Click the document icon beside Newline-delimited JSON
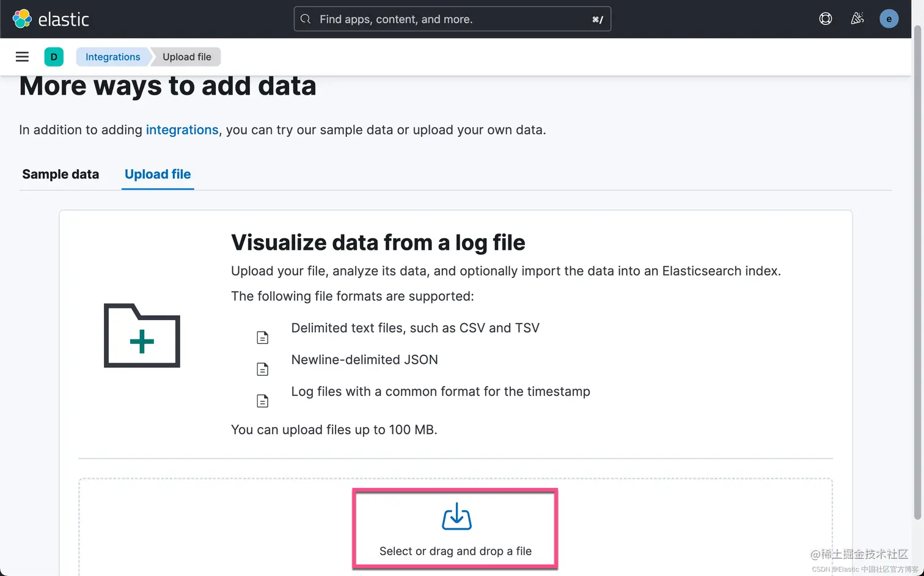The width and height of the screenshot is (924, 576). coord(262,369)
